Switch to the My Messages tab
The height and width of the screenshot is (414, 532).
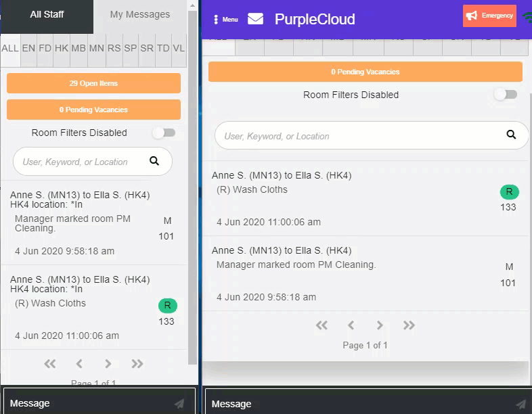click(140, 15)
